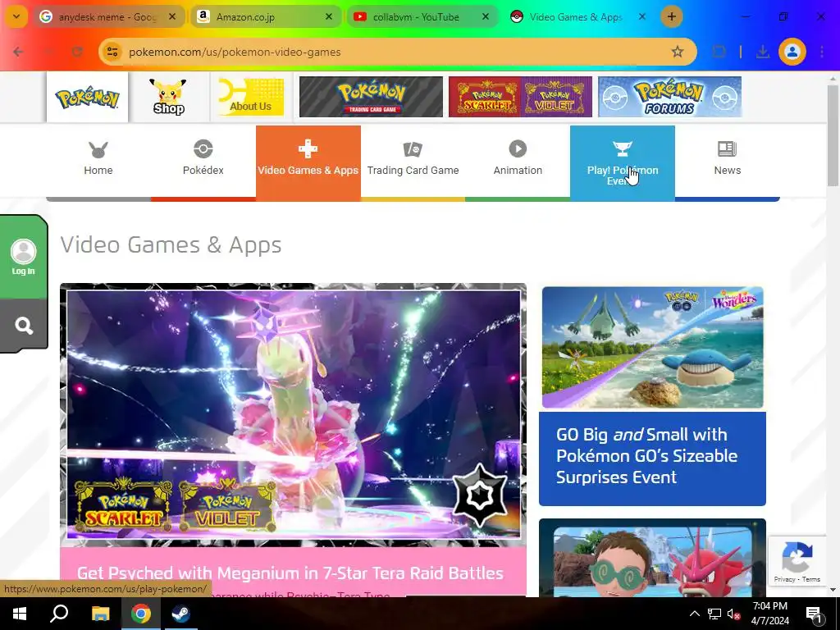
Task: Switch to the Amazon.co.jp tab
Action: (266, 16)
